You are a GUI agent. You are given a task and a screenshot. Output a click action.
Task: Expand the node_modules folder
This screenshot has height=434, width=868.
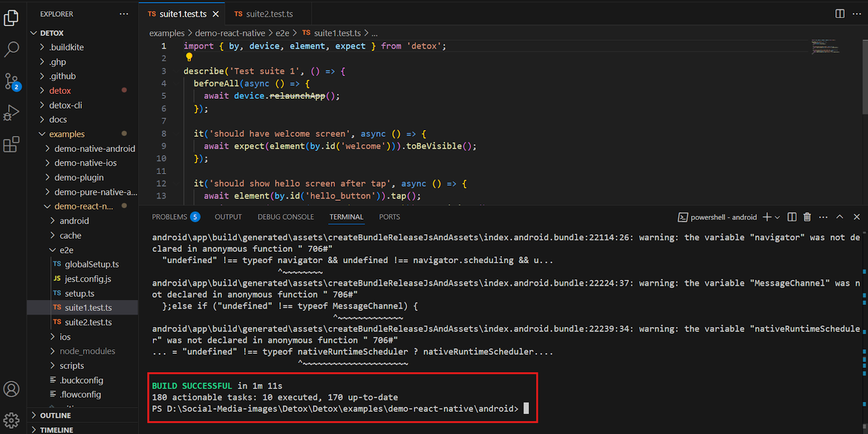click(82, 351)
